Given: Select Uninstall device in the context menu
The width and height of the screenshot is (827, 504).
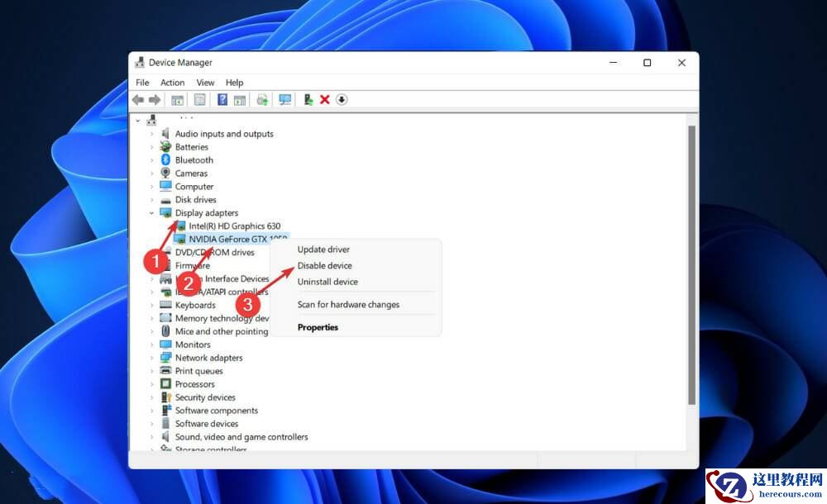Looking at the screenshot, I should pyautogui.click(x=327, y=281).
